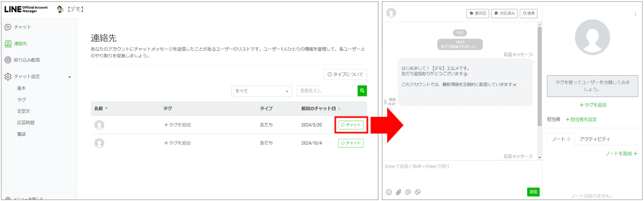
Task: Open the 定型文 settings item
Action: [x=23, y=111]
